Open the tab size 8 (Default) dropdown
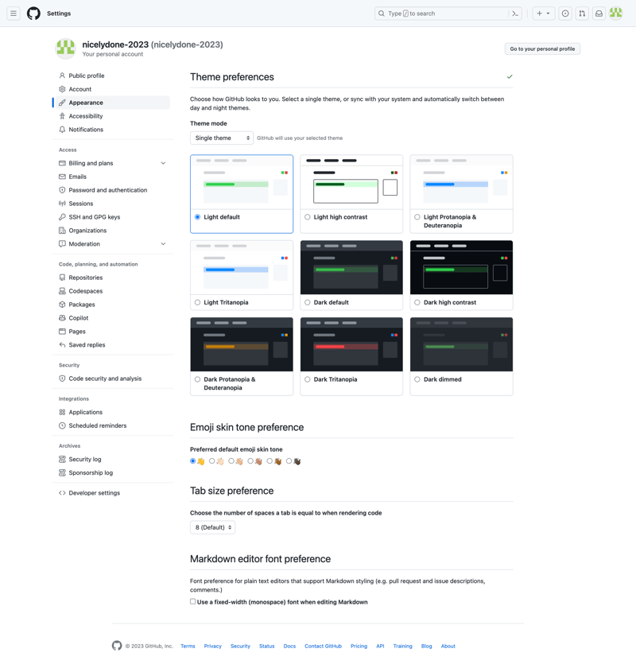The width and height of the screenshot is (636, 672). point(211,526)
